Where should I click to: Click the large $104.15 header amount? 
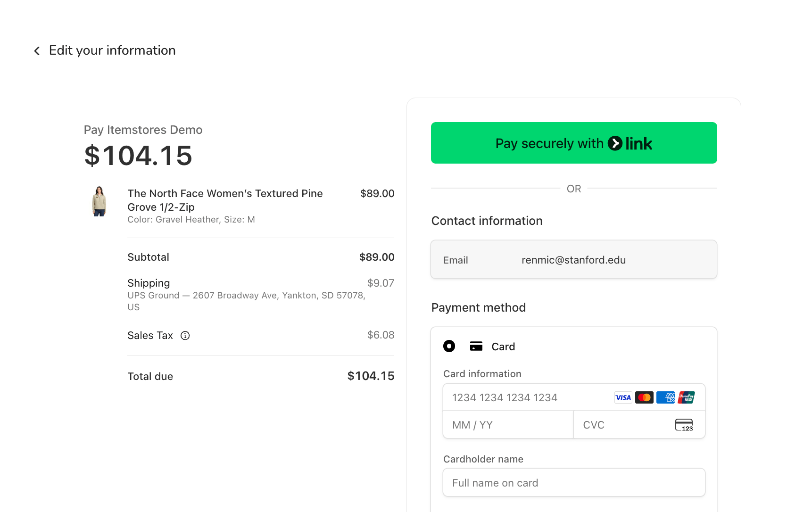tap(138, 156)
